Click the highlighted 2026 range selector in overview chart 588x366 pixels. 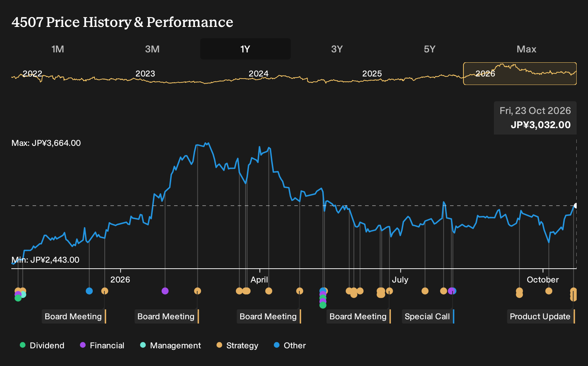pos(520,74)
